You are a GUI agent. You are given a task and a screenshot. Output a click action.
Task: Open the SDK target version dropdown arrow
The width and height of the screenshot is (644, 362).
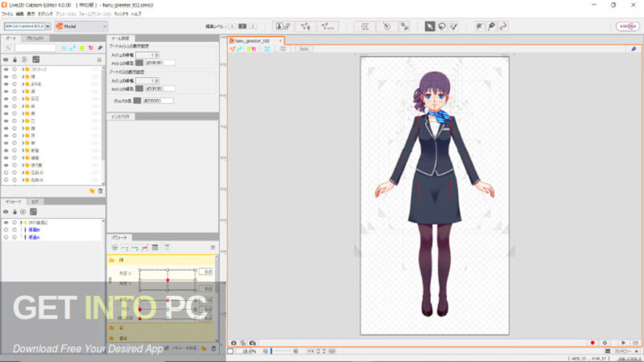point(48,26)
